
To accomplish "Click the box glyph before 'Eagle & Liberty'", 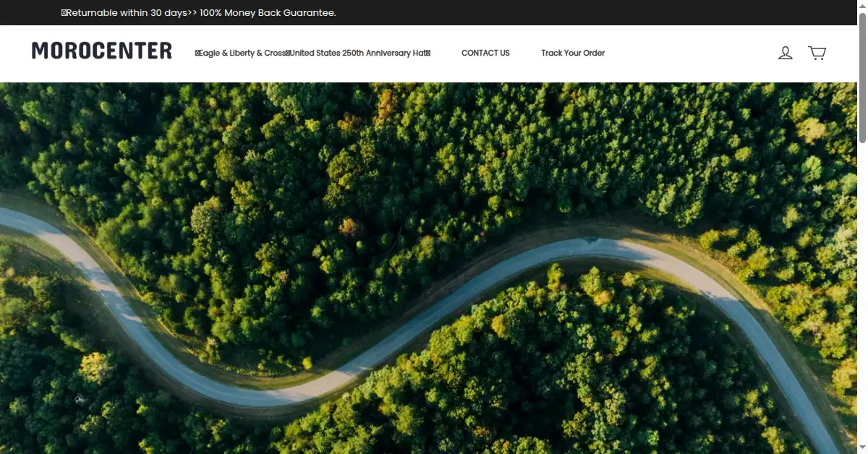I will [x=197, y=53].
